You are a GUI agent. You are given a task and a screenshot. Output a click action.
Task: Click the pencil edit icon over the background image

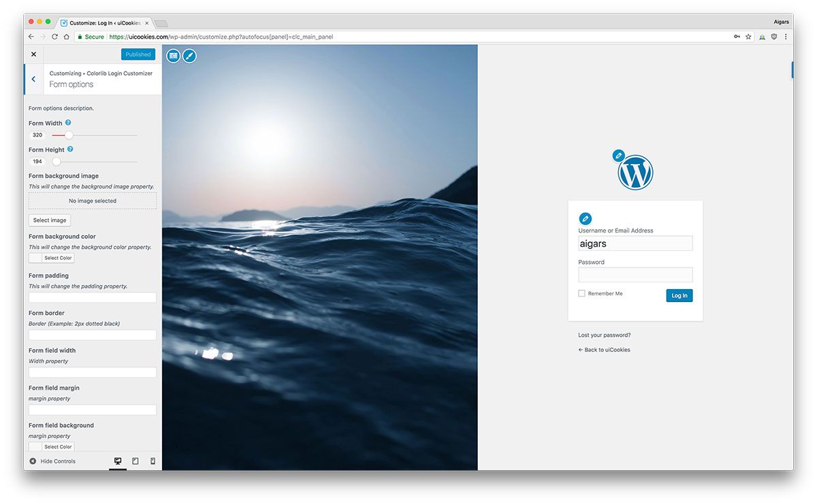(189, 56)
